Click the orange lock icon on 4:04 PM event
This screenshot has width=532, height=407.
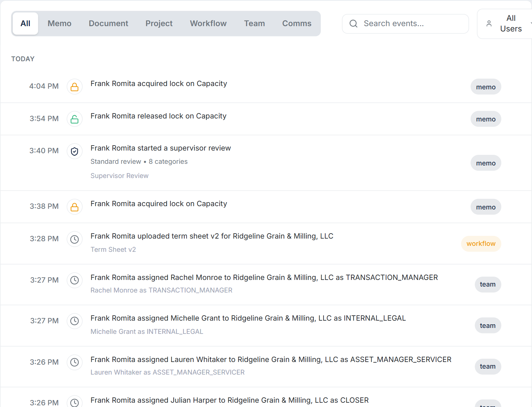(x=74, y=87)
